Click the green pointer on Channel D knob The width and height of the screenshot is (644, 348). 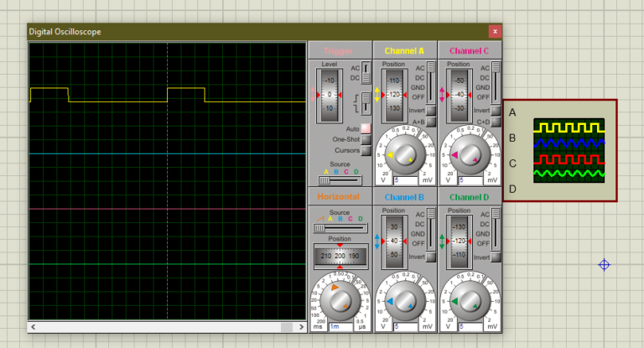pyautogui.click(x=454, y=301)
